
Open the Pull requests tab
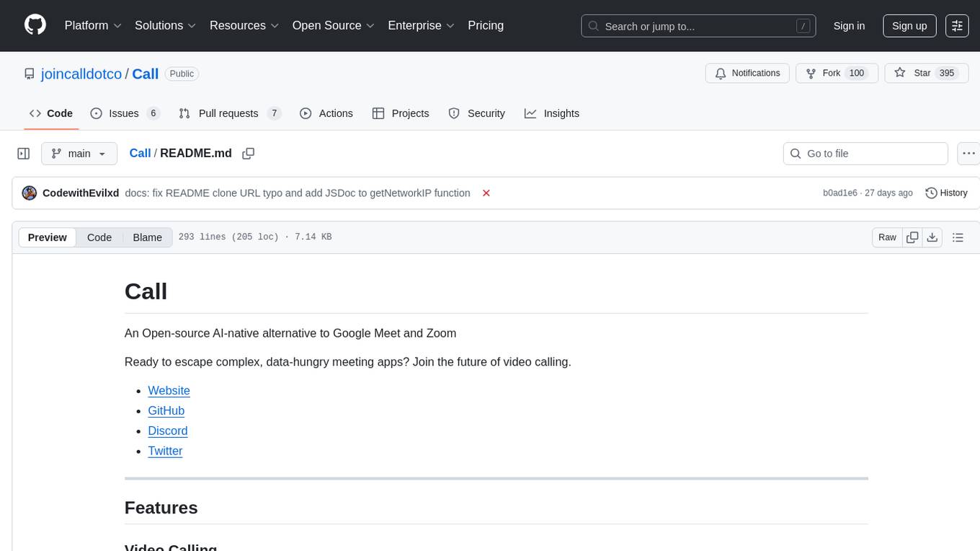[229, 113]
